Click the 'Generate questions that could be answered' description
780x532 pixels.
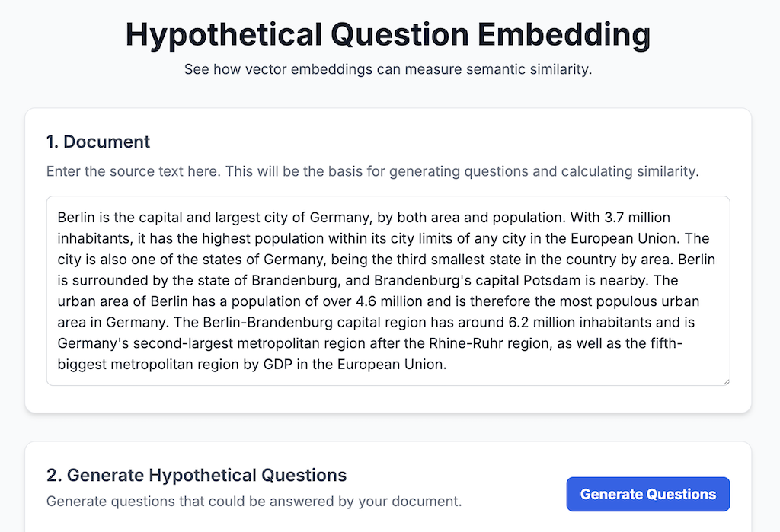pos(254,501)
